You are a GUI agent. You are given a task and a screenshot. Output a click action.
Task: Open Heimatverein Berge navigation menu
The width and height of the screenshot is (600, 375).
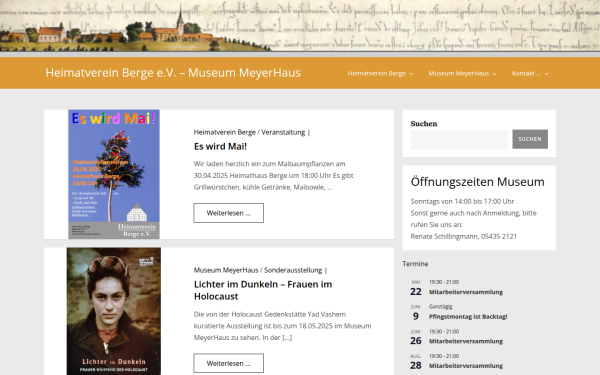pyautogui.click(x=377, y=73)
